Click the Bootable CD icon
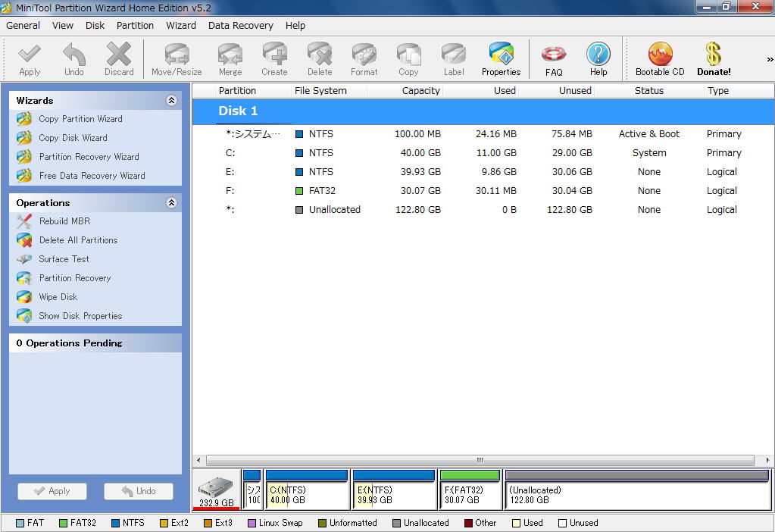Image resolution: width=775 pixels, height=532 pixels. click(661, 59)
